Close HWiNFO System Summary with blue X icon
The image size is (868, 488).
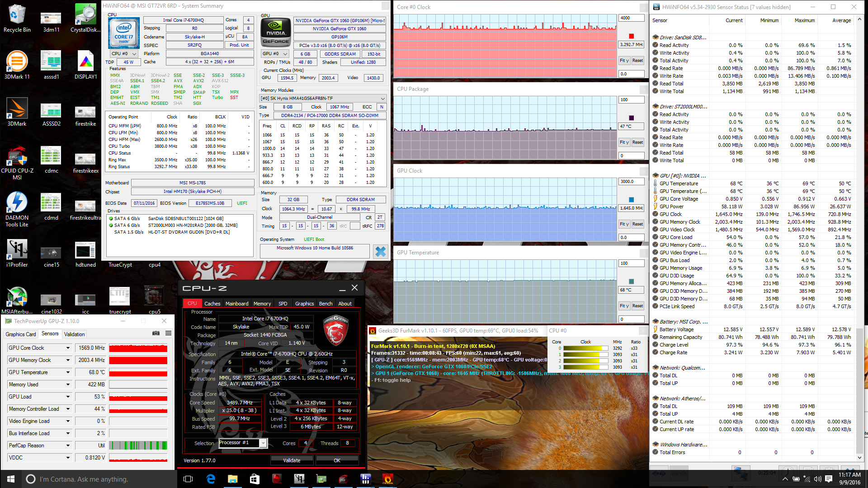coord(381,252)
